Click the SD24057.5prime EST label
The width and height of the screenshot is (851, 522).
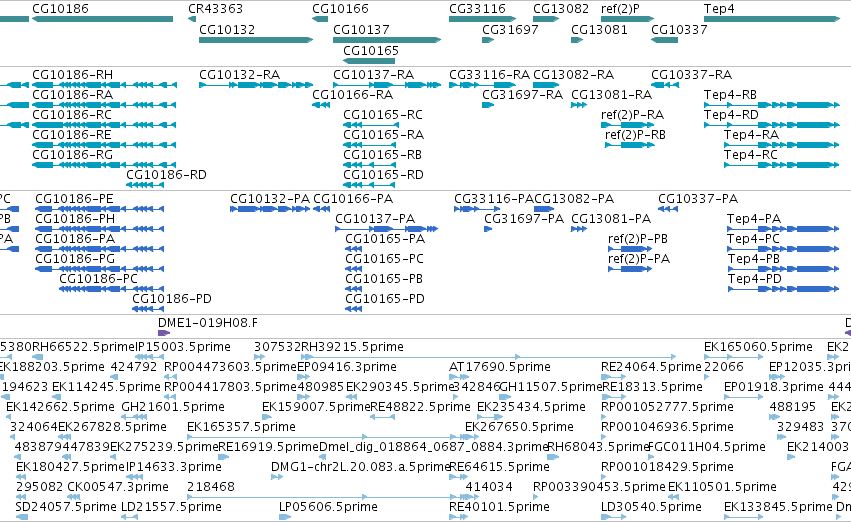pyautogui.click(x=66, y=507)
